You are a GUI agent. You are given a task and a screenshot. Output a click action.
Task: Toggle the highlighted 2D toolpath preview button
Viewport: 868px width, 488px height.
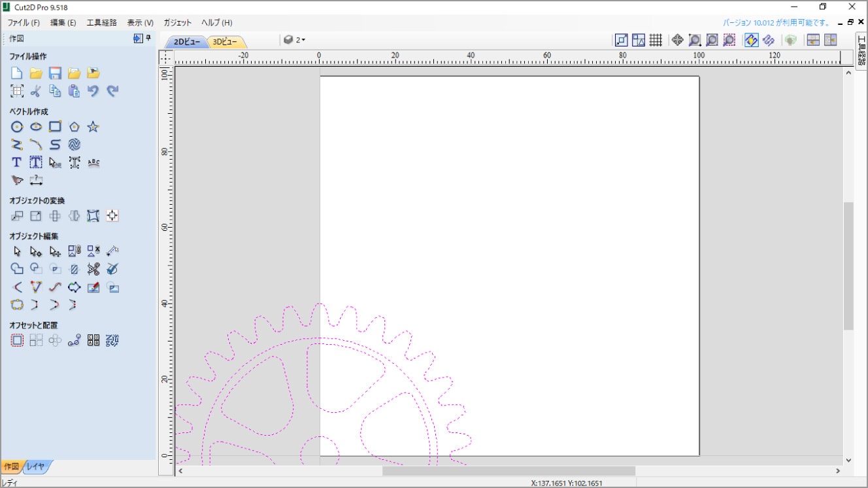coord(752,41)
